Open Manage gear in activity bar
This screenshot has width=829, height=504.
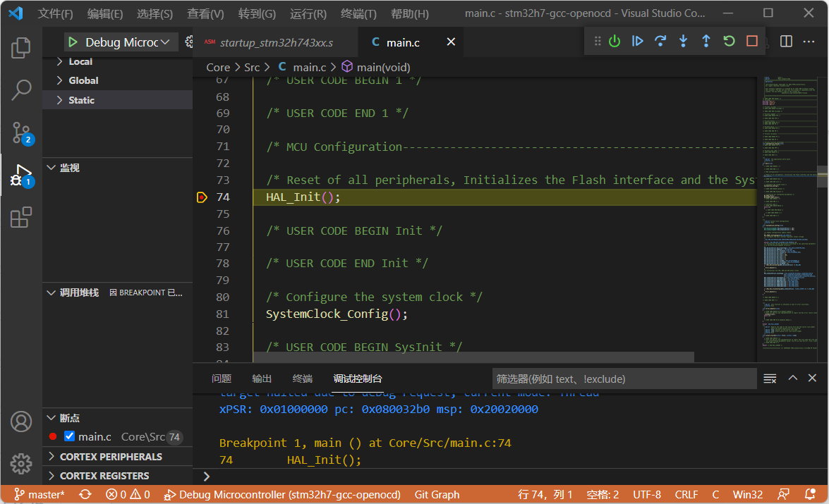coord(21,464)
